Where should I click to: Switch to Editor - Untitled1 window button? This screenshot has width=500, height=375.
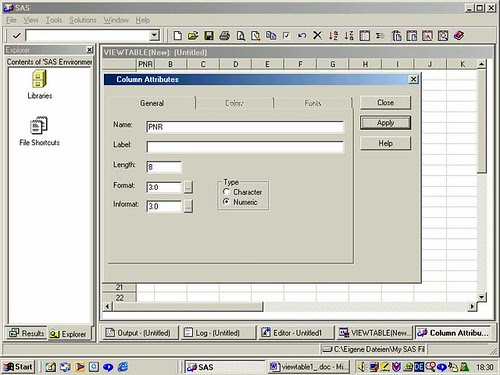coord(296,333)
